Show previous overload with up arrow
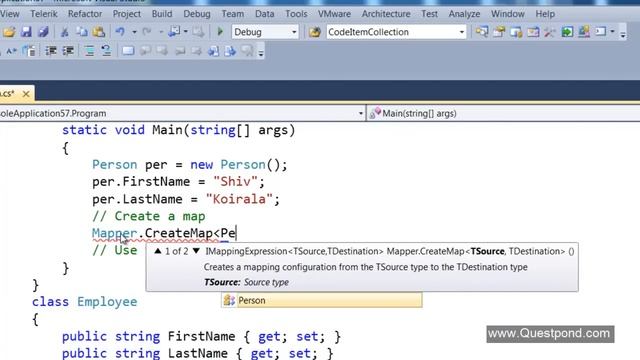640x360 pixels. click(x=158, y=251)
